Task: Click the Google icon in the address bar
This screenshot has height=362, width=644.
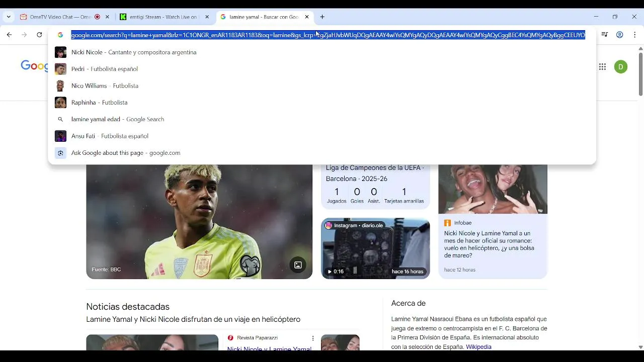Action: pos(60,35)
